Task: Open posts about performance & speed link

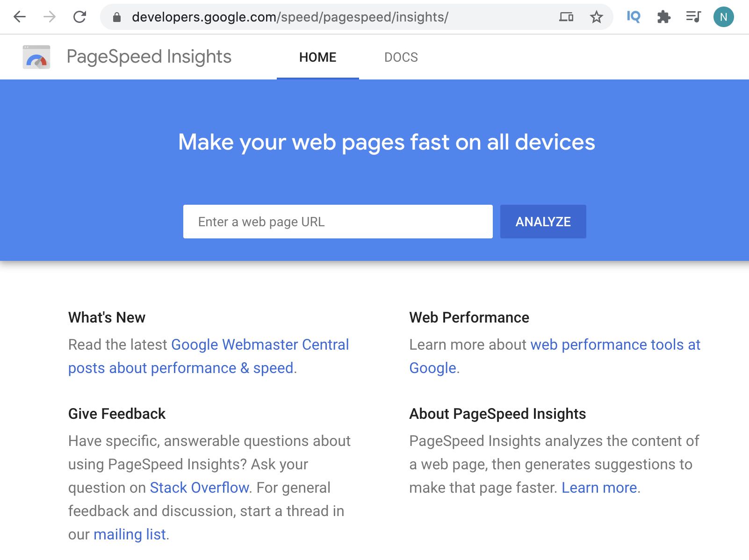Action: [x=181, y=368]
